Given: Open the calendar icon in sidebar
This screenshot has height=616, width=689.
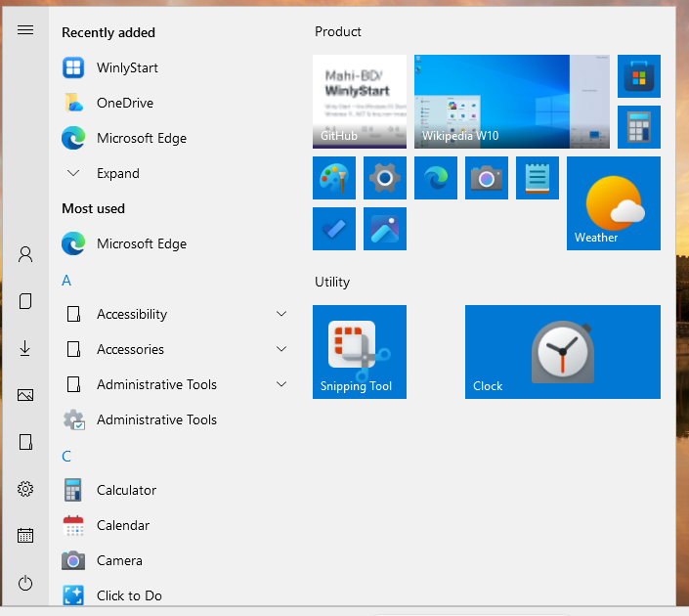Looking at the screenshot, I should [25, 536].
